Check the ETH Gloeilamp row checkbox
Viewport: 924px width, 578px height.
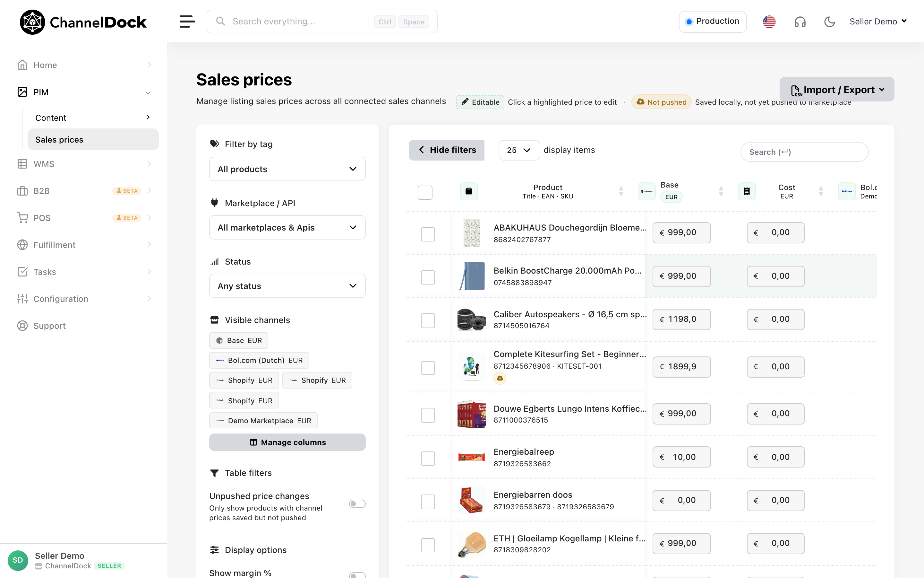coord(428,545)
